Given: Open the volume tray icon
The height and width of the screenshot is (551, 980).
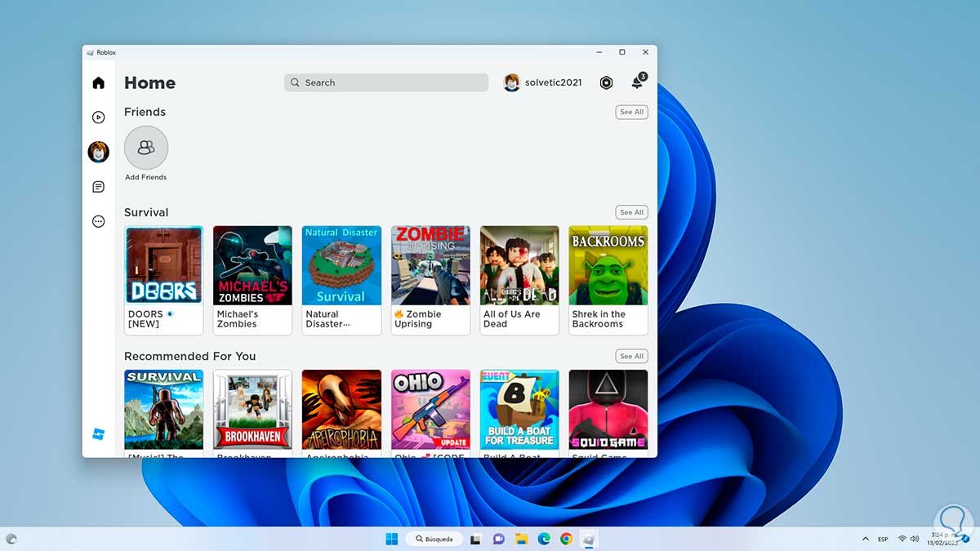Looking at the screenshot, I should coord(915,539).
